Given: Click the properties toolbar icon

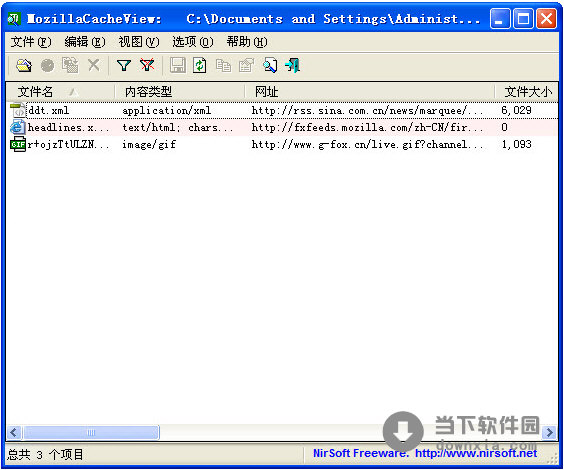Looking at the screenshot, I should pos(246,65).
